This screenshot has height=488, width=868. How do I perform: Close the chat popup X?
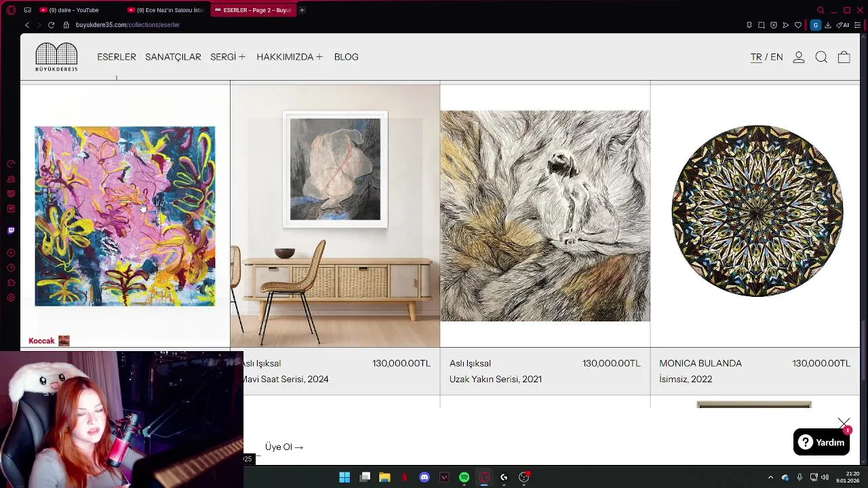click(844, 424)
